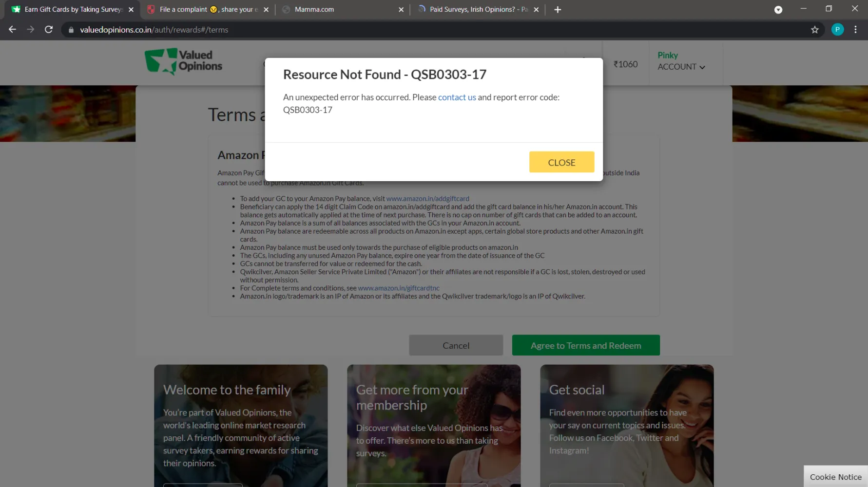Click the contact us link
868x487 pixels.
(457, 97)
